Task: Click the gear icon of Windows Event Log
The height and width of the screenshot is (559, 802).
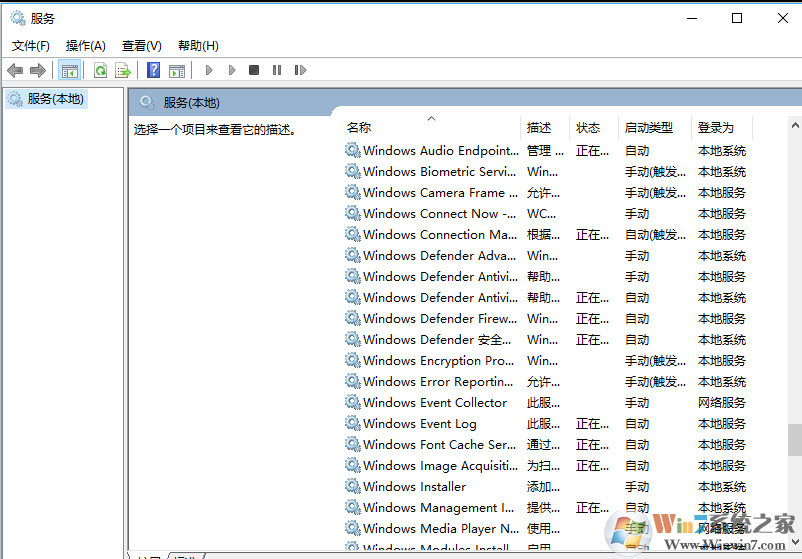Action: pyautogui.click(x=352, y=423)
